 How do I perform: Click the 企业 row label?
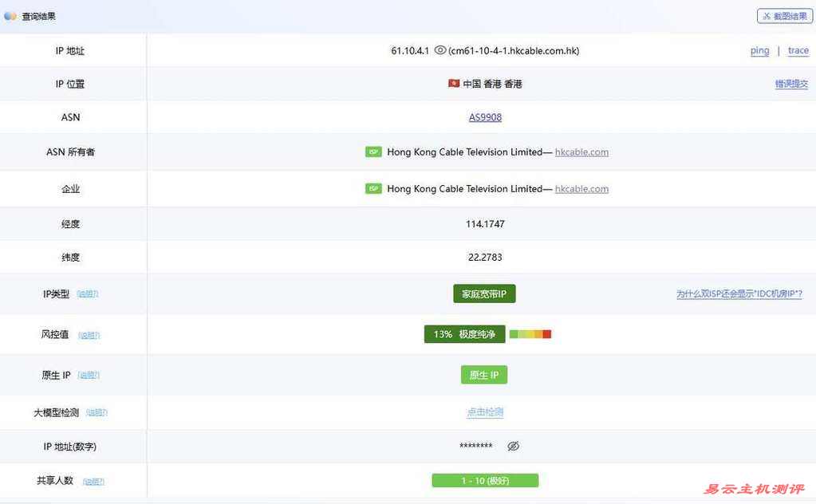(x=70, y=189)
